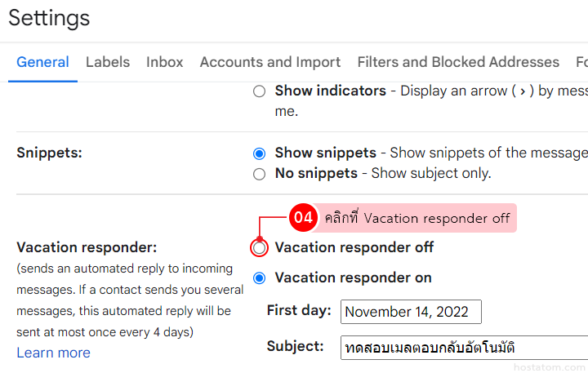Switch to the Labels tab

[x=108, y=62]
